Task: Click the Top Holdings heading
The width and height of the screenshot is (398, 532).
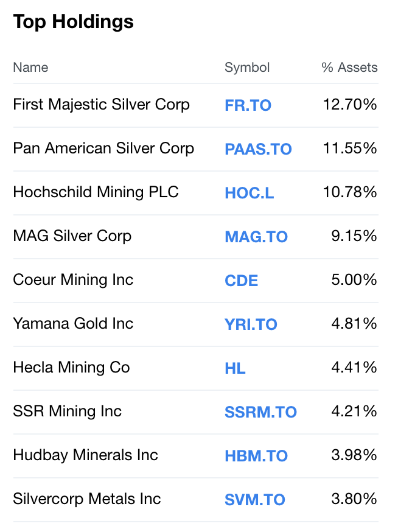Action: tap(73, 21)
